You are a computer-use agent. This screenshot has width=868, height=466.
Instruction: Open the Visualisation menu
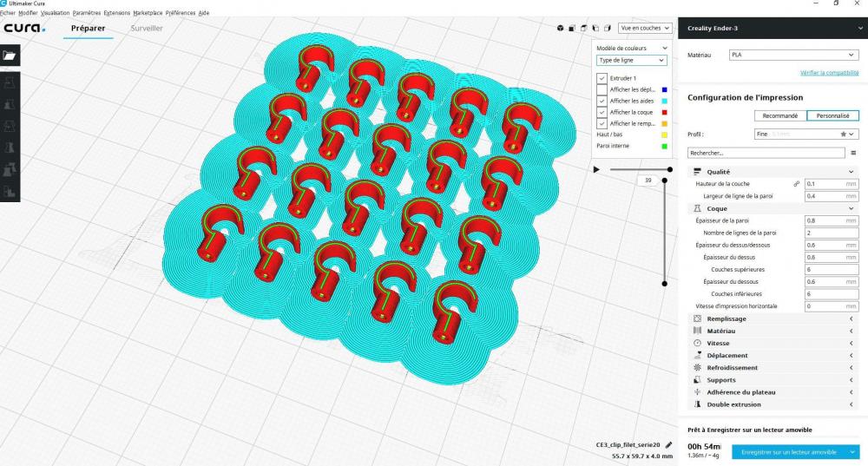click(56, 13)
